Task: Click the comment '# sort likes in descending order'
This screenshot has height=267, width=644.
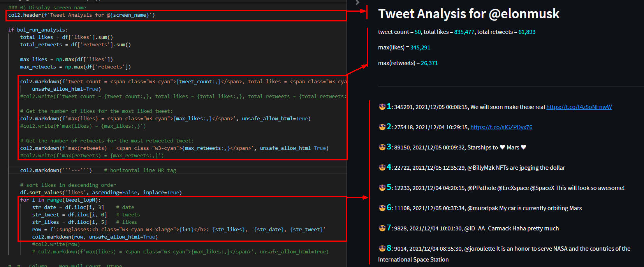Action: tap(68, 185)
